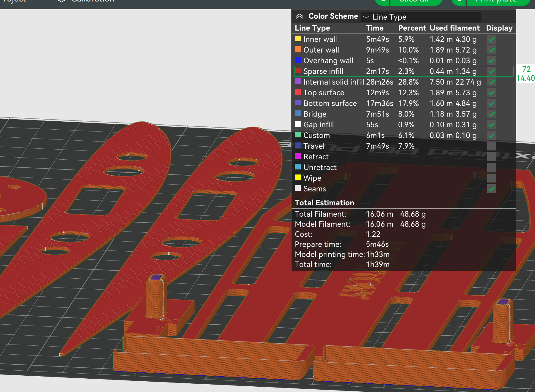This screenshot has height=392, width=535.
Task: Select the magenta Retract swatch
Action: 298,156
